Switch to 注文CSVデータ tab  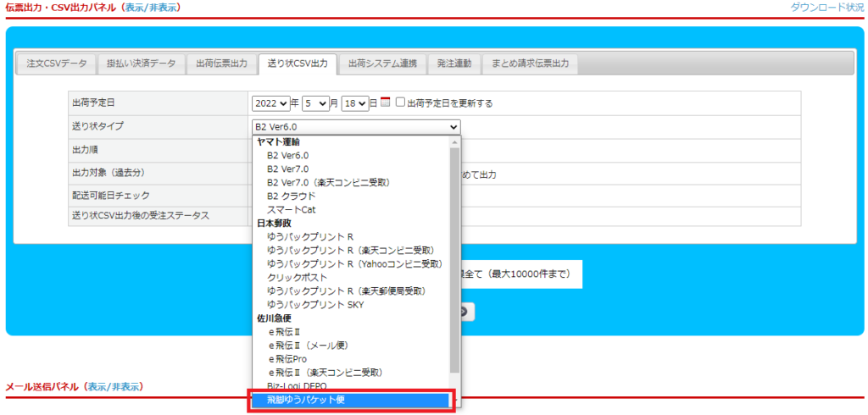(x=57, y=64)
